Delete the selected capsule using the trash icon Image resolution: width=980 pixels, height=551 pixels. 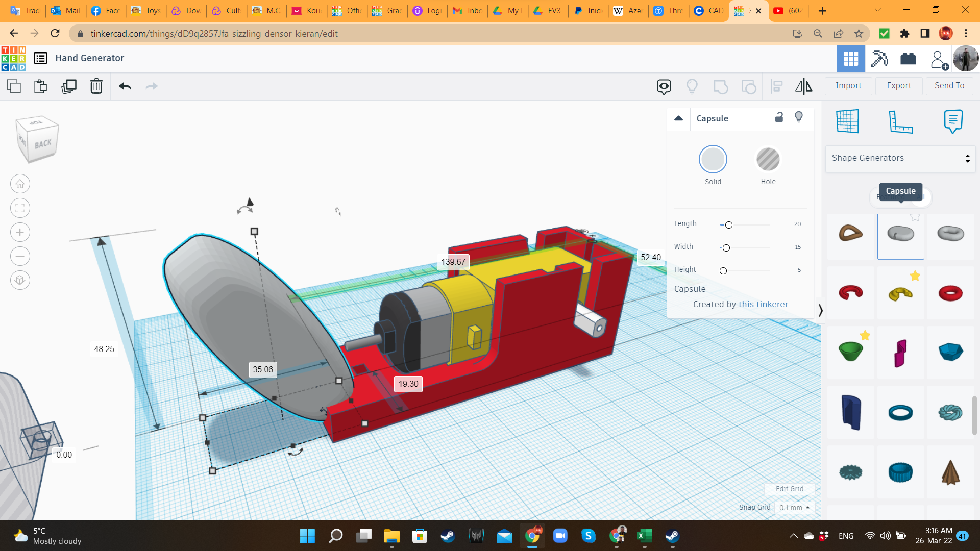coord(96,86)
